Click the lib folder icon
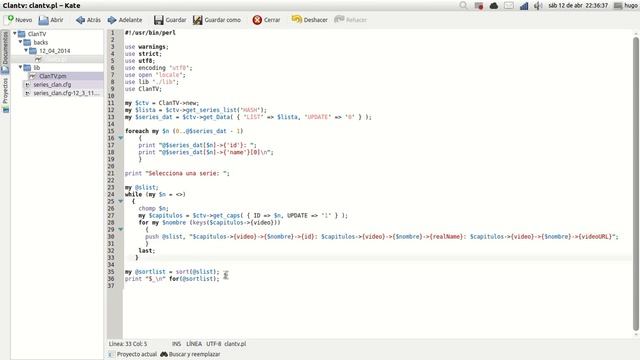 [27, 68]
